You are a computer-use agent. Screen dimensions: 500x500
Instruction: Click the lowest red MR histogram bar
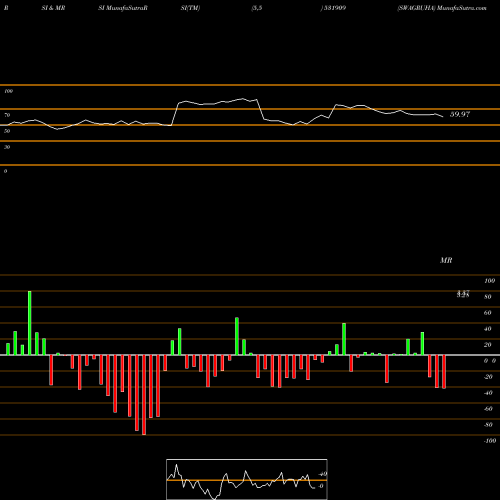coord(144,395)
